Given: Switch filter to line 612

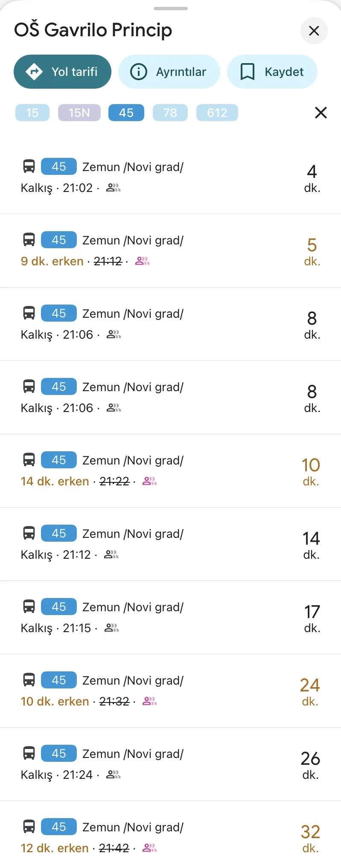Looking at the screenshot, I should pos(217,113).
